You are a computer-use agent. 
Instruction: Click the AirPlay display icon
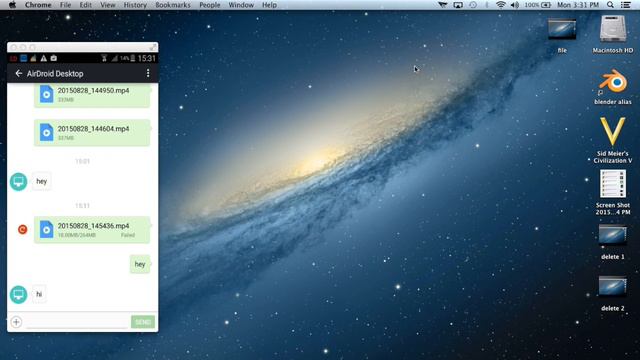tap(458, 5)
